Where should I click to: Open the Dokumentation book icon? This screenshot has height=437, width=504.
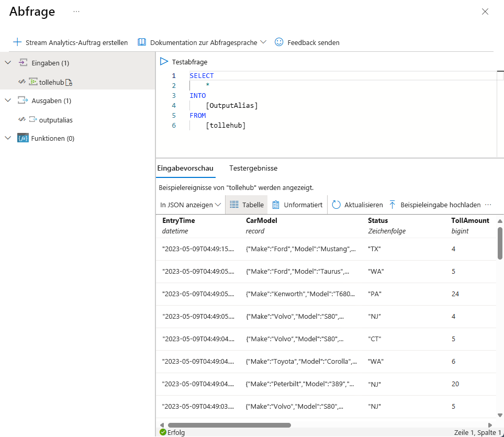click(x=142, y=42)
